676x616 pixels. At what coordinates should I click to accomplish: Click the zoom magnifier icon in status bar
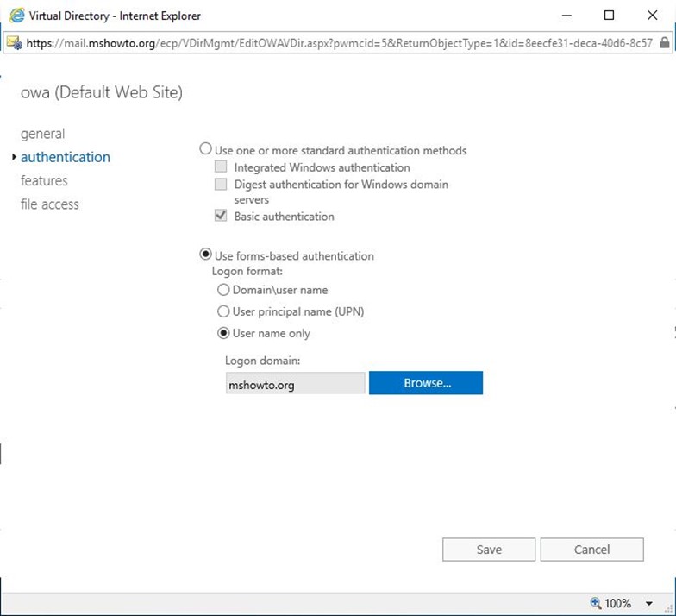coord(596,602)
